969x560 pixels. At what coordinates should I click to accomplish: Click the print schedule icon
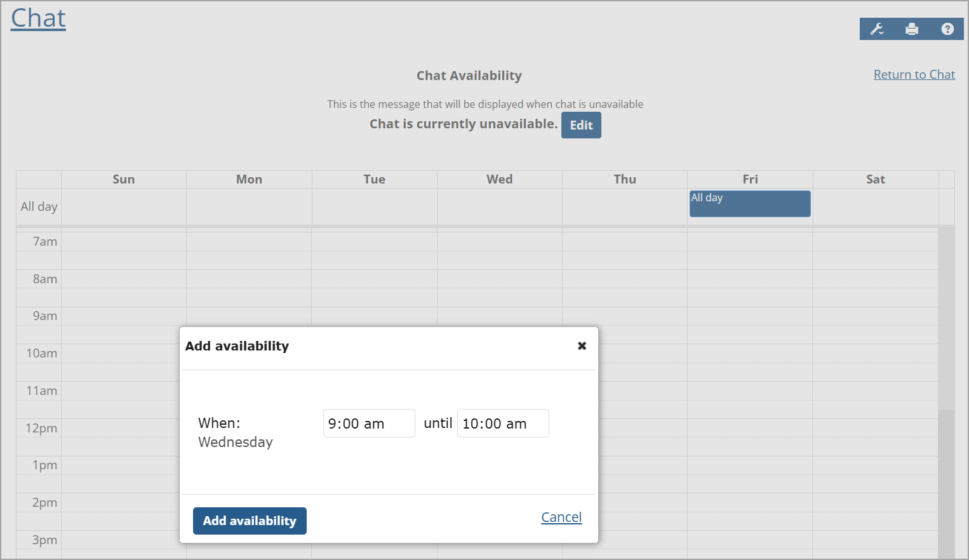912,29
